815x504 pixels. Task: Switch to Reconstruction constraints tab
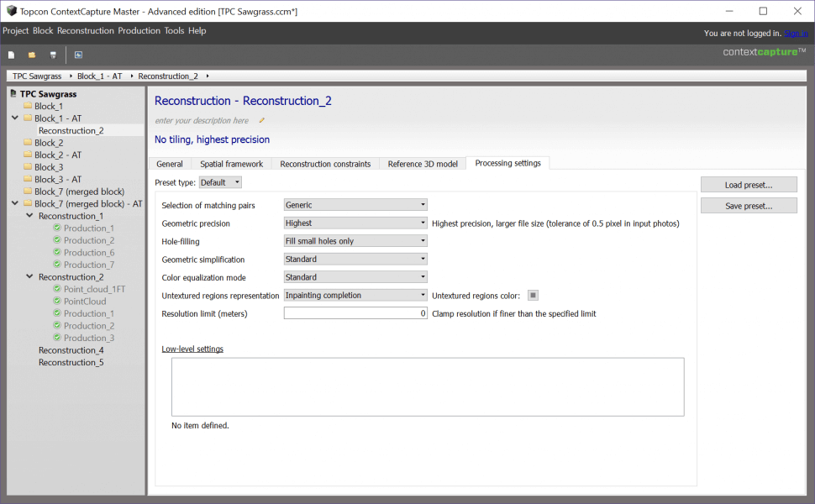(x=325, y=164)
